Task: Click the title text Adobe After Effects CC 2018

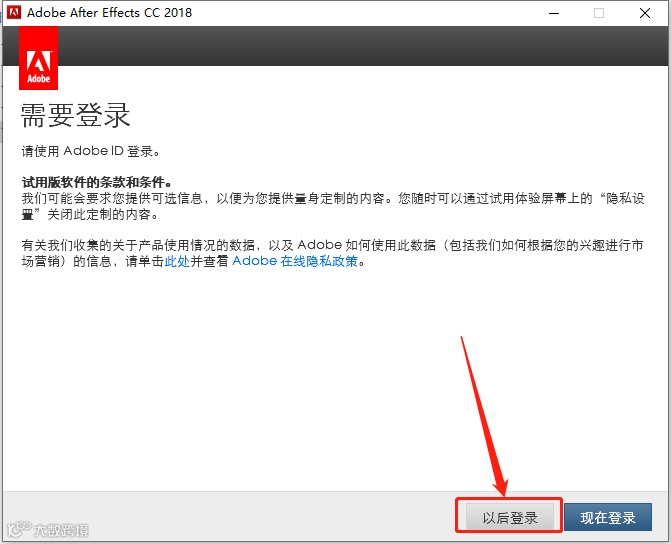Action: [110, 12]
